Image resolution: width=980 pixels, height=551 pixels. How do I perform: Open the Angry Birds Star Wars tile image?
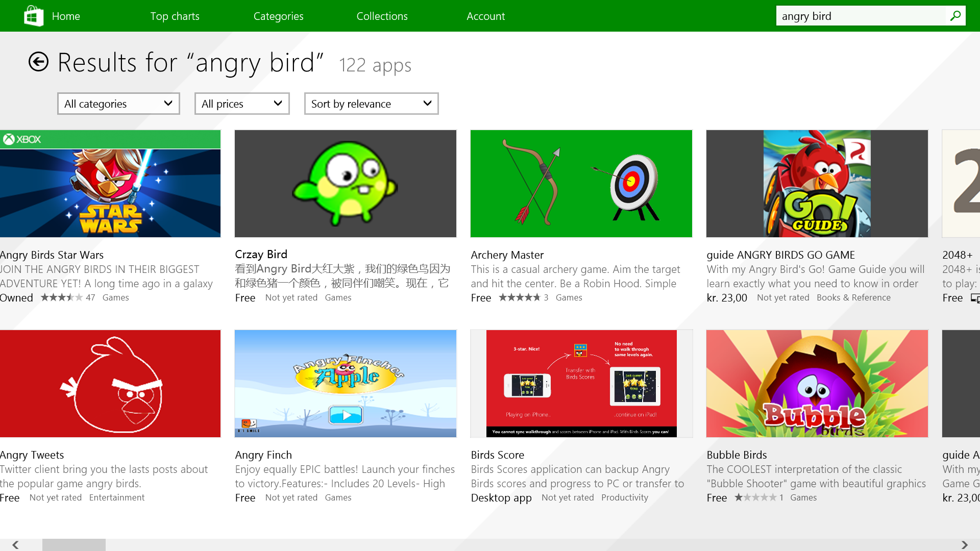(x=110, y=184)
